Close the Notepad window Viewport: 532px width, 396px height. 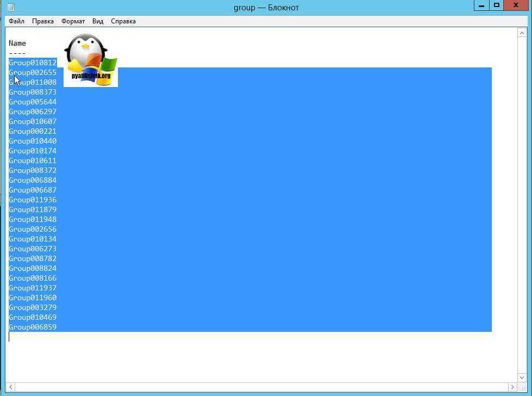pyautogui.click(x=516, y=5)
